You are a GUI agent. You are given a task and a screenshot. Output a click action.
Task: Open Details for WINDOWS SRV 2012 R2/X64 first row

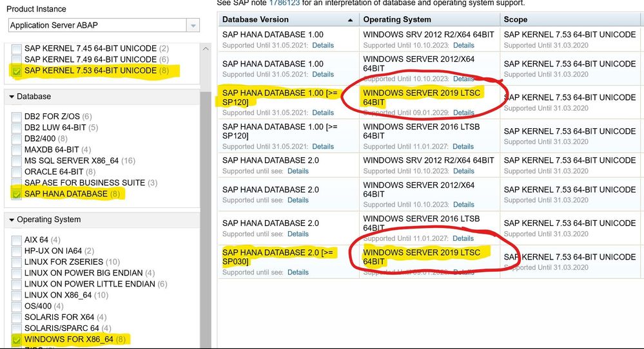463,45
